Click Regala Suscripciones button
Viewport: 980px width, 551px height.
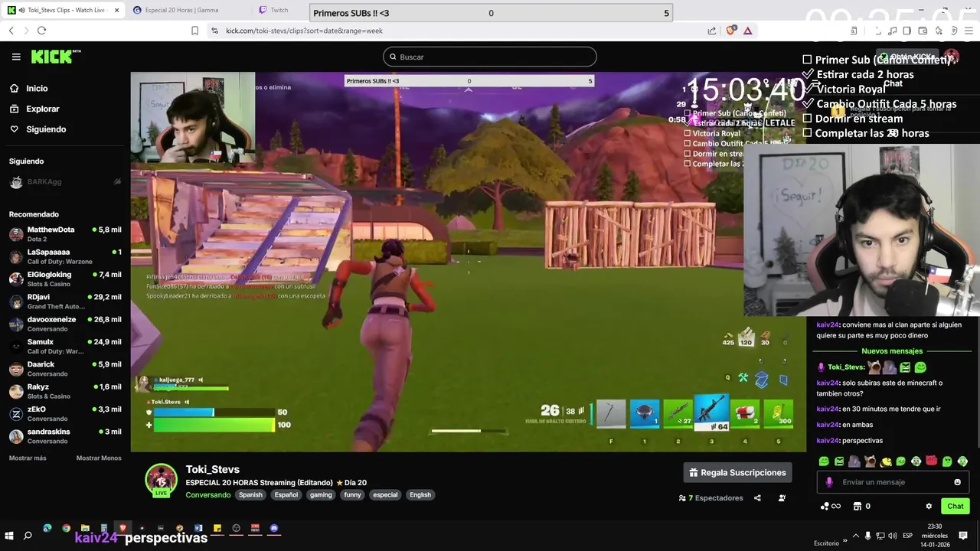(x=737, y=473)
